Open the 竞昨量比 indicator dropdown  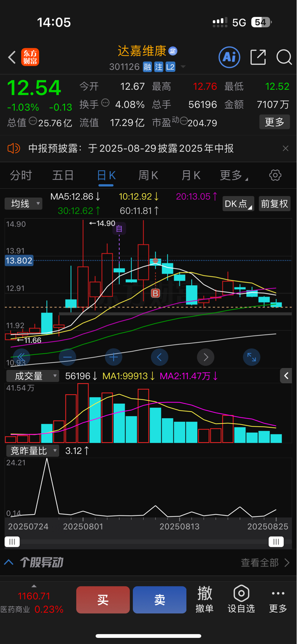tap(33, 451)
